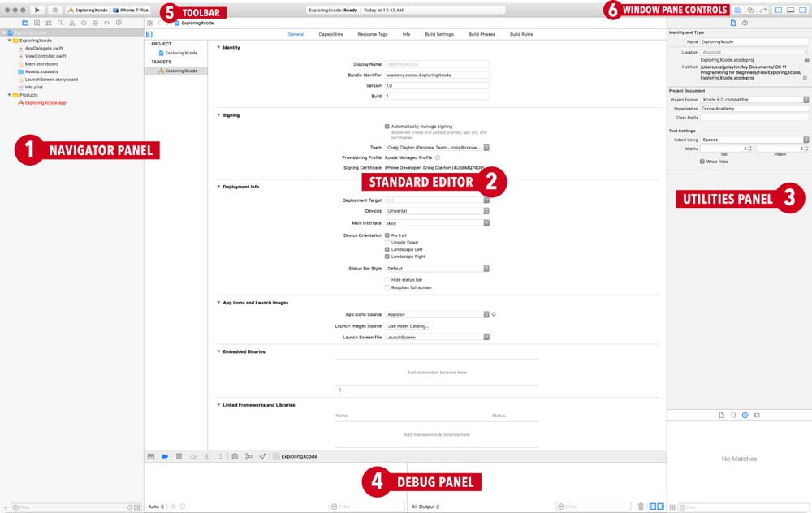Open the Find navigator magnifier icon
812x513 pixels.
coord(60,23)
